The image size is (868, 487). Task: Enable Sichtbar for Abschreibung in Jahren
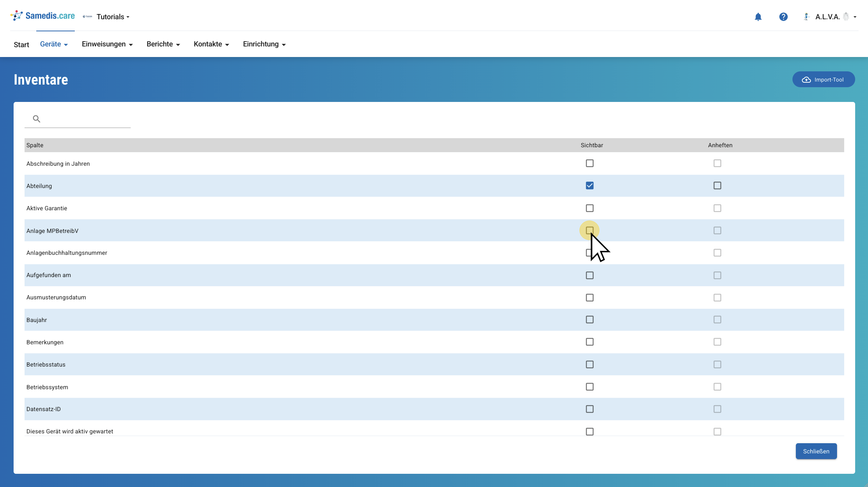(x=589, y=163)
